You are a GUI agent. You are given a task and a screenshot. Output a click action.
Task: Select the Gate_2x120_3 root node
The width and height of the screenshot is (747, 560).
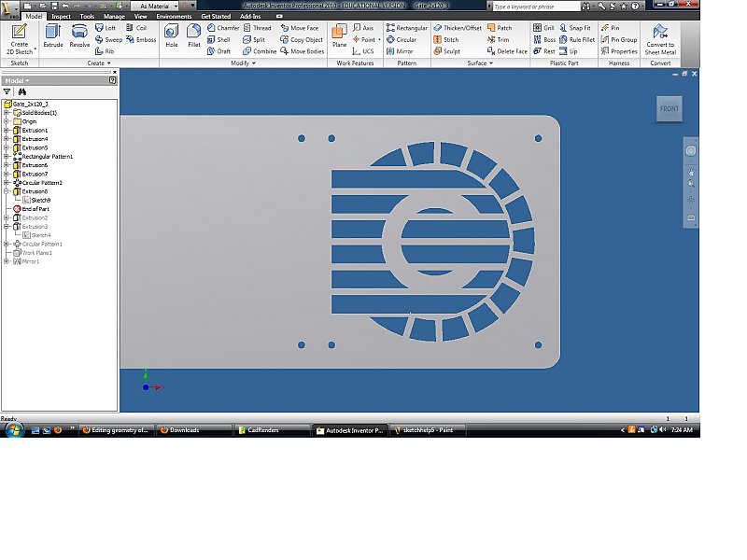click(26, 104)
